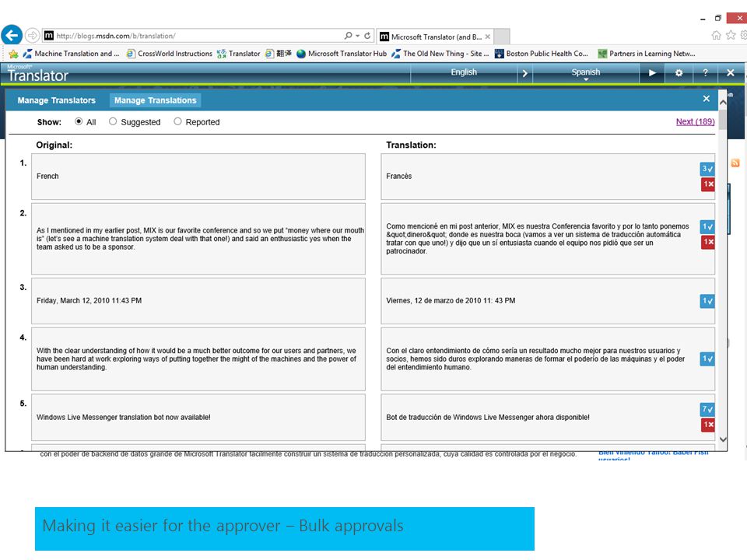Open the Translator bookmark
Viewport: 747px width, 560px height.
pos(239,54)
